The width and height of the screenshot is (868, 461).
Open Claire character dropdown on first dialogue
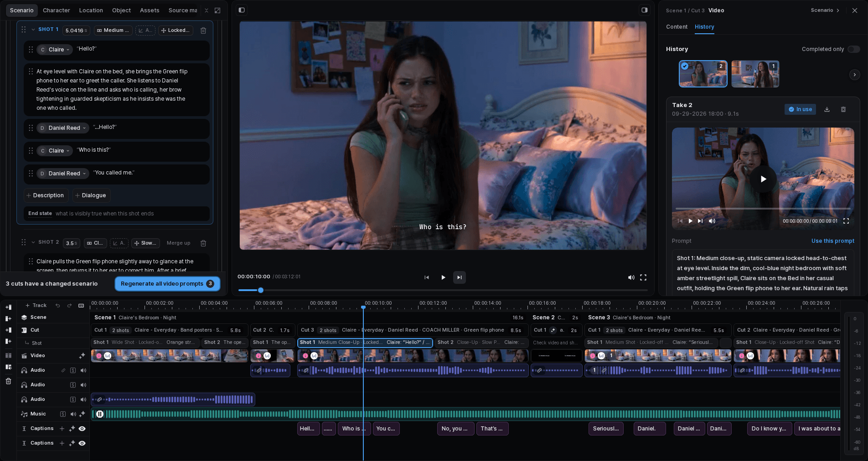(55, 50)
